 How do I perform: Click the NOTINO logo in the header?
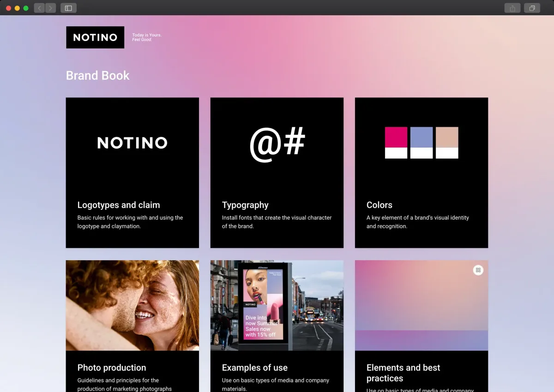pos(95,37)
